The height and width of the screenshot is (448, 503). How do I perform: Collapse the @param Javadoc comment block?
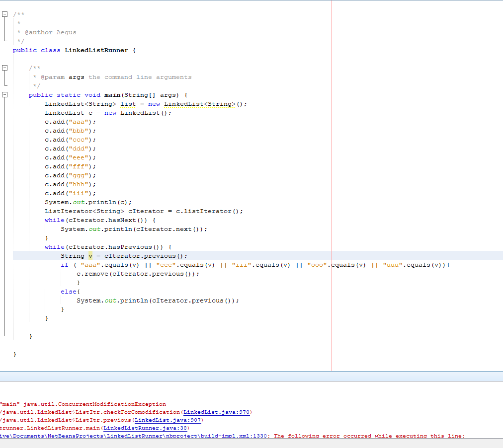(x=5, y=68)
